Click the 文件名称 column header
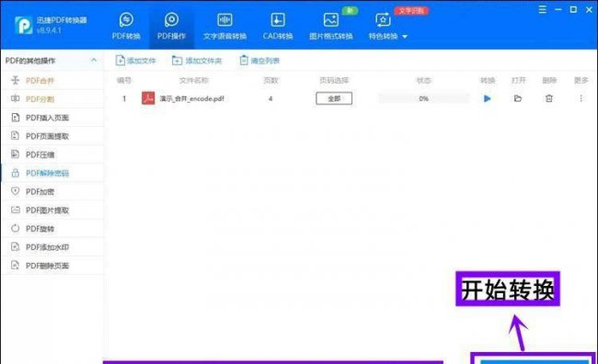The height and width of the screenshot is (364, 598). (x=194, y=80)
